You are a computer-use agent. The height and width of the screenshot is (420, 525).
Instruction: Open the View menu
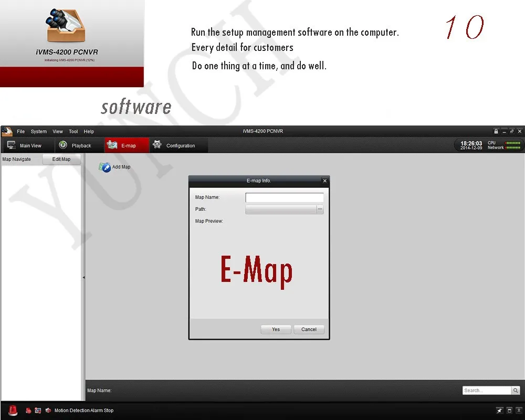58,131
